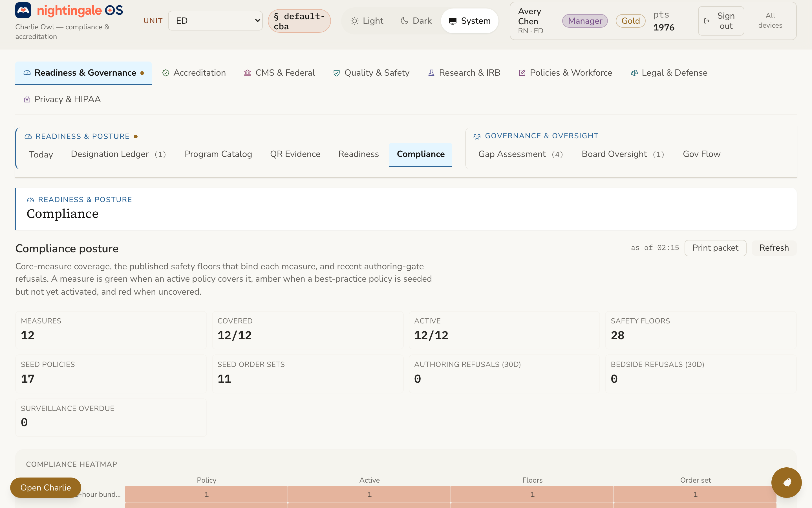
Task: Click the heatmap Policy column cell
Action: click(206, 494)
